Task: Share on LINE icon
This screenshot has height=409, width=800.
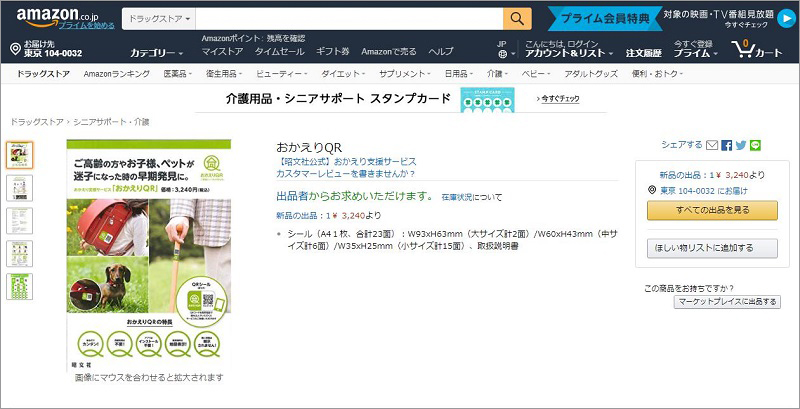Action: point(756,145)
